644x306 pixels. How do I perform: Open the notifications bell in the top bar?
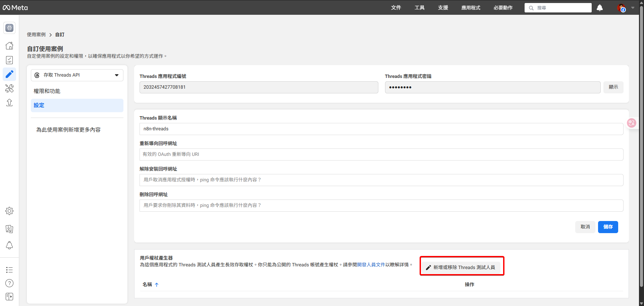(599, 8)
